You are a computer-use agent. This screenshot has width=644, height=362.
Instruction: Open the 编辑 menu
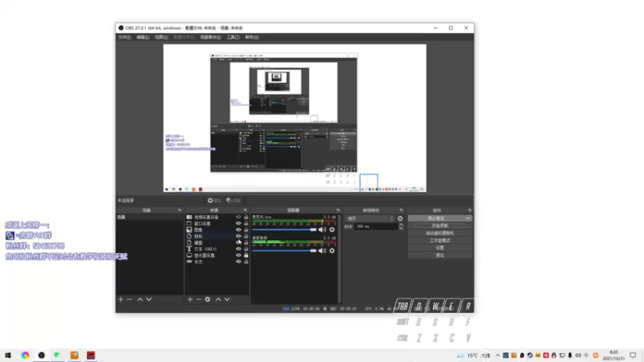143,37
